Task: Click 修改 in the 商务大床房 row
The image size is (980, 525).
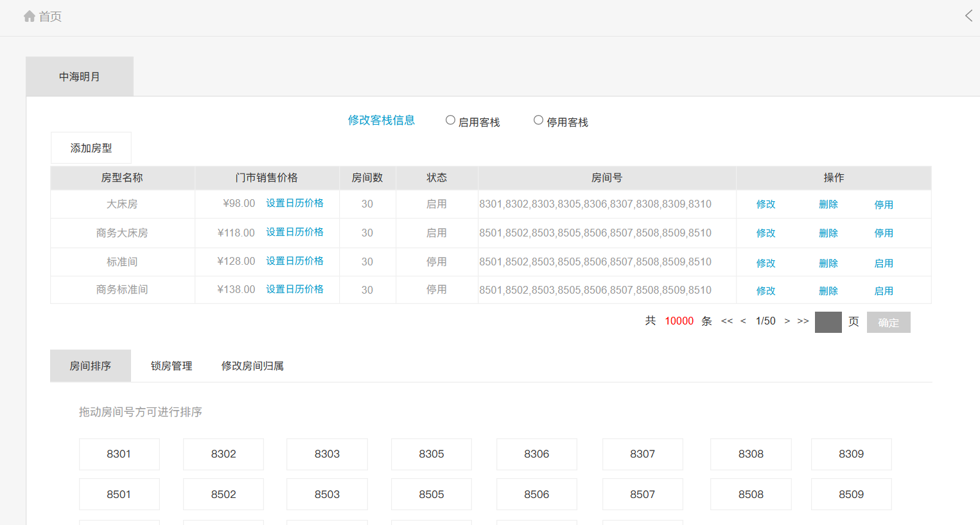Action: (x=766, y=233)
